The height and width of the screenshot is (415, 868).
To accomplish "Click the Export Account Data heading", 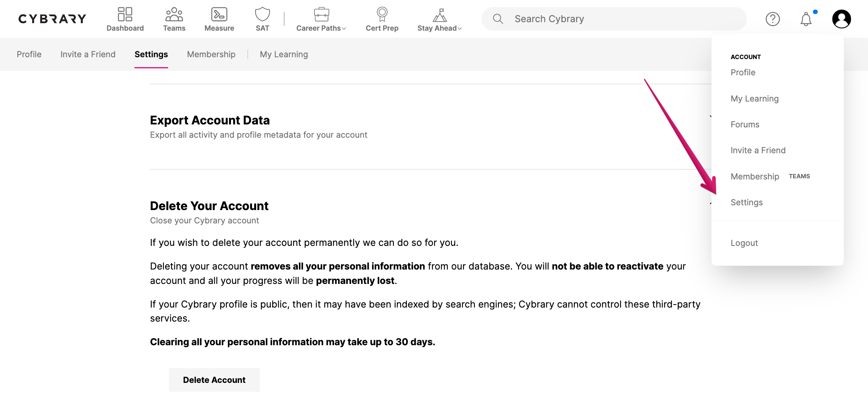I will tap(210, 120).
